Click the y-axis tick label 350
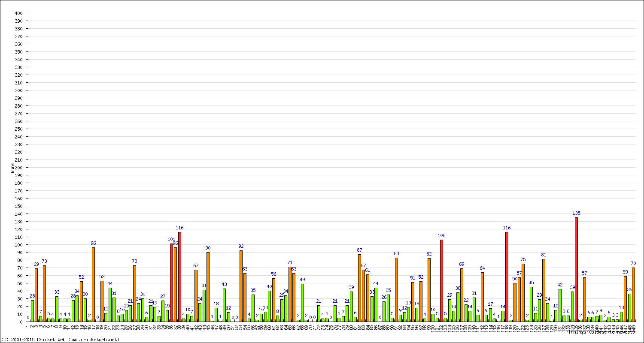The image size is (644, 343). [18, 52]
